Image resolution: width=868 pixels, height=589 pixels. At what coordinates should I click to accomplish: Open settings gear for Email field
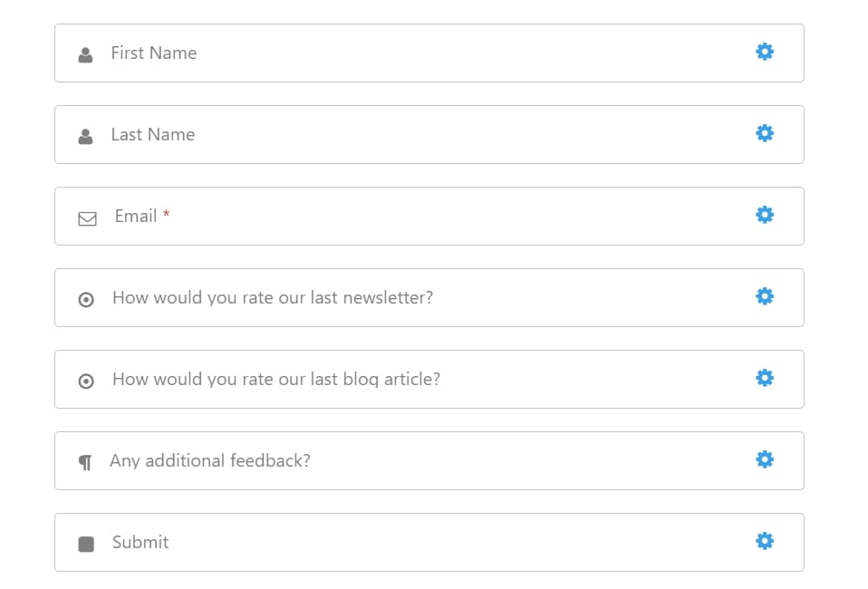point(765,214)
